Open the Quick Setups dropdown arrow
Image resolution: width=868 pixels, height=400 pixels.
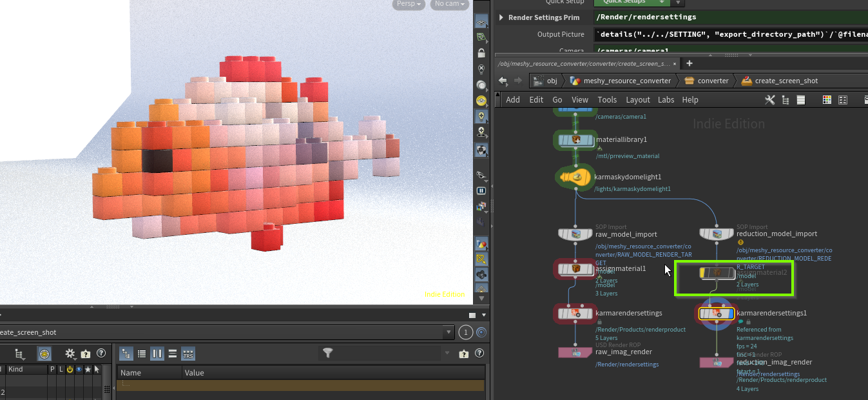[677, 3]
